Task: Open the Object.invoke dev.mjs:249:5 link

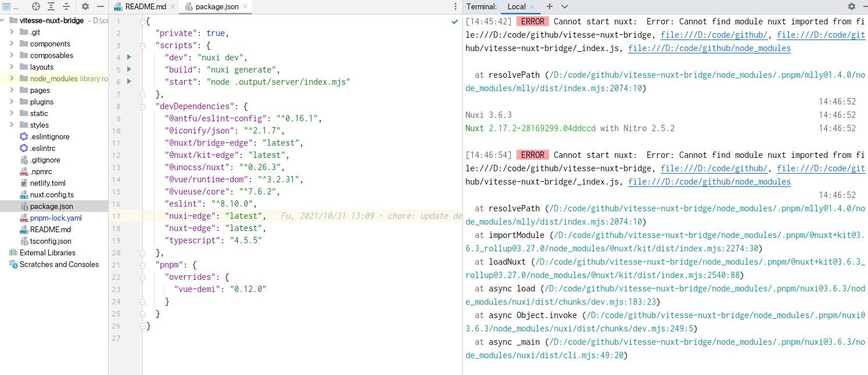Action: (665, 322)
